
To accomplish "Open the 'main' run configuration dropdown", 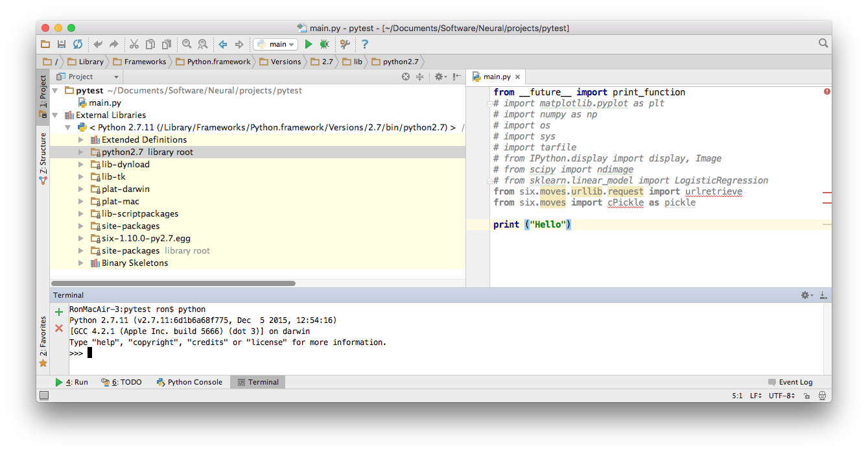I will tap(276, 44).
